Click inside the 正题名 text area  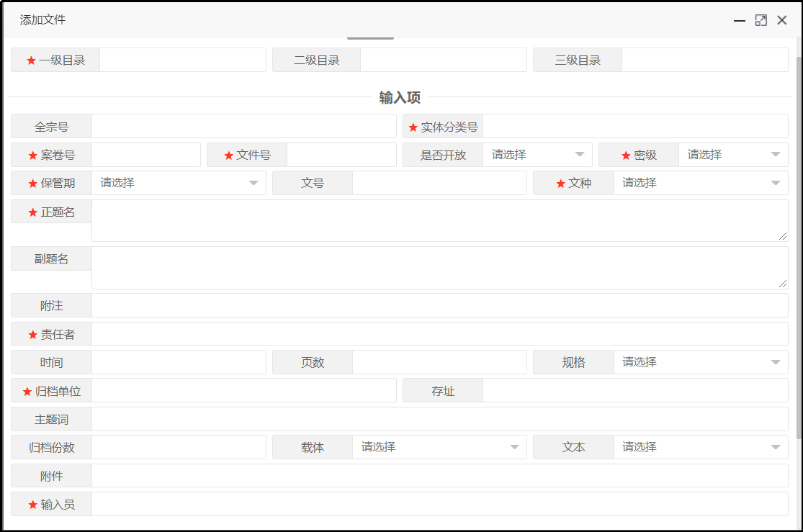point(439,220)
